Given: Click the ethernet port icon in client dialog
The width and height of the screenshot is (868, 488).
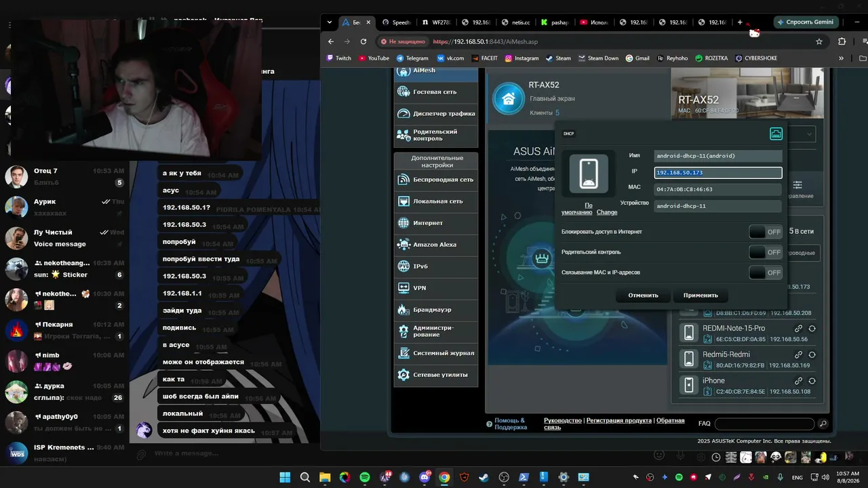Looking at the screenshot, I should 776,134.
